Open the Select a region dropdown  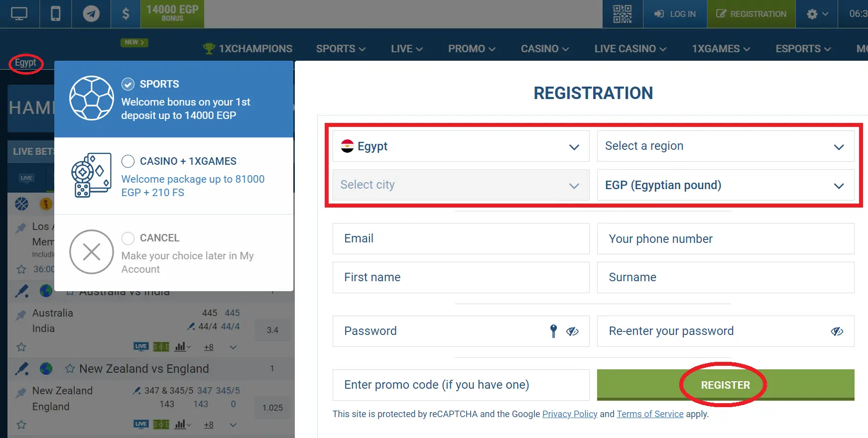(725, 146)
